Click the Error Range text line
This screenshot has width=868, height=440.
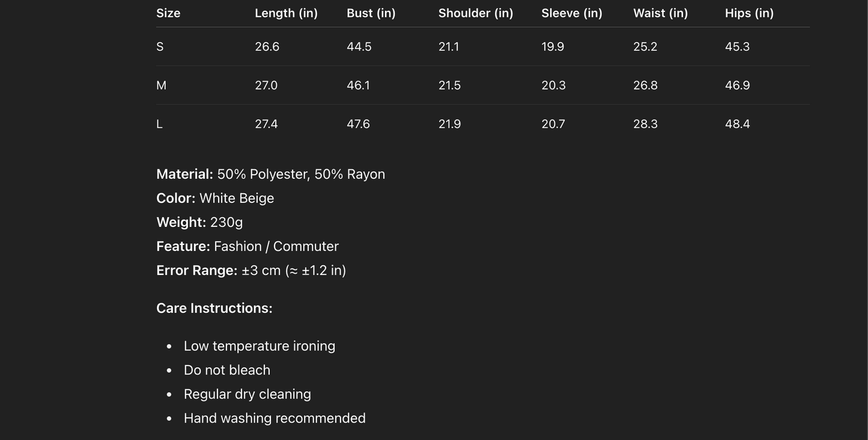[x=251, y=270]
